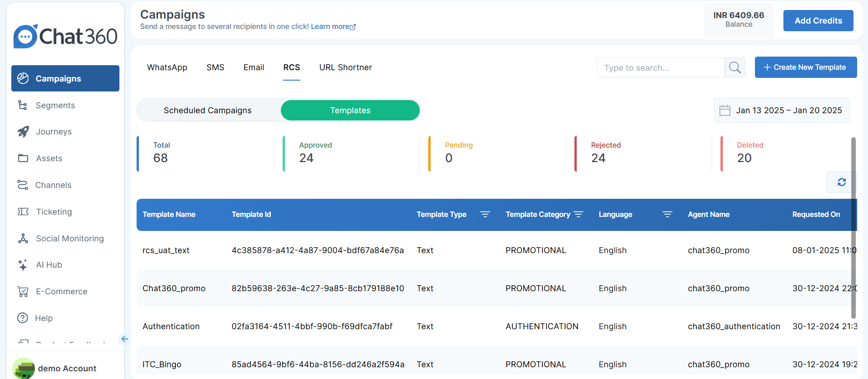Screen dimensions: 868x379
Task: Focus the Type to search field
Action: pyautogui.click(x=660, y=67)
